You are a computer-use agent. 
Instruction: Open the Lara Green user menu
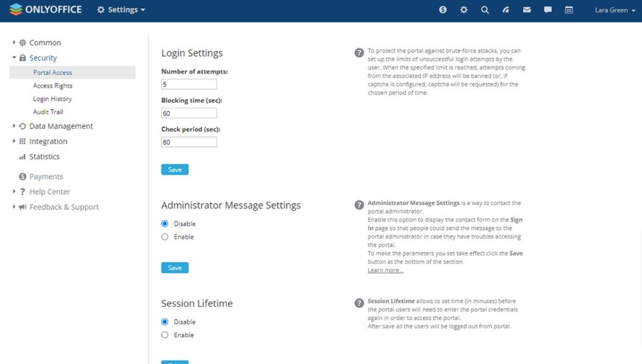click(x=615, y=10)
